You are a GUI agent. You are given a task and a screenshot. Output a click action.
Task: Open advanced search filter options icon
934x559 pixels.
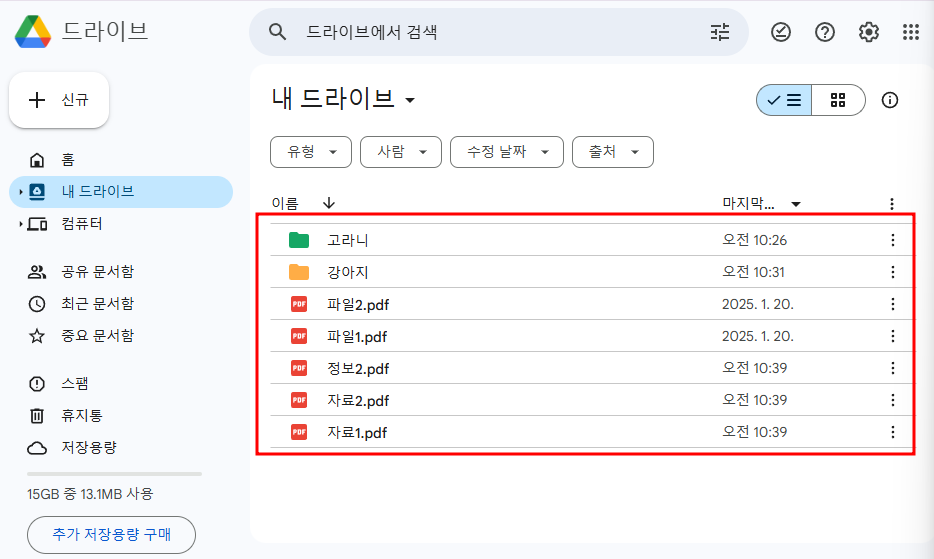tap(720, 32)
